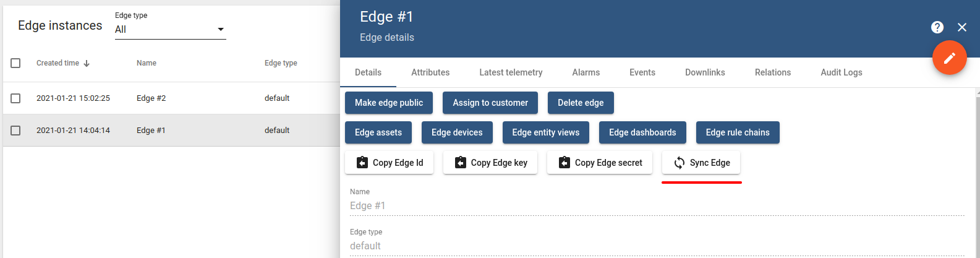The width and height of the screenshot is (980, 258).
Task: Open Edge rule chains
Action: (x=737, y=132)
